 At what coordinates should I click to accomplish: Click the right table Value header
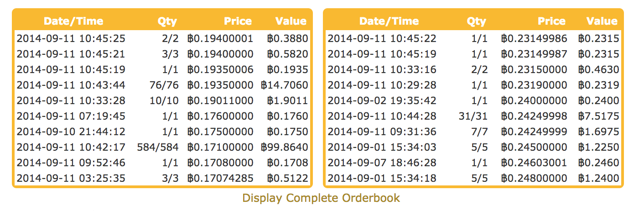pos(602,21)
